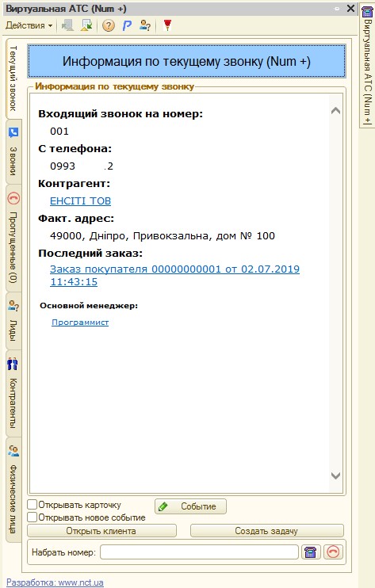Click the red hang up call icon

point(333,552)
